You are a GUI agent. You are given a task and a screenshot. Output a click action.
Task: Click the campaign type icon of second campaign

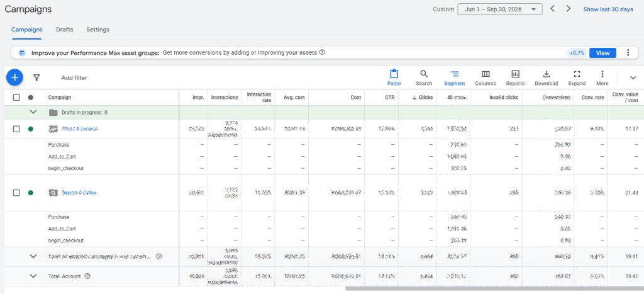[x=53, y=193]
